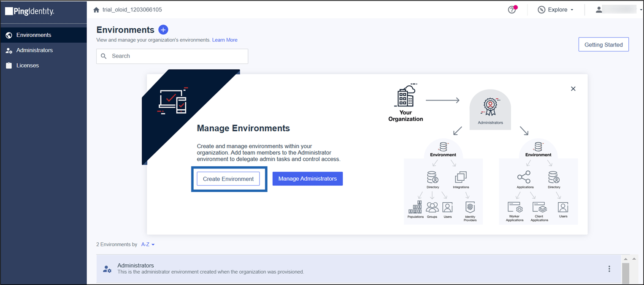Click the Create Environment button
Viewport: 644px width, 285px height.
point(228,179)
